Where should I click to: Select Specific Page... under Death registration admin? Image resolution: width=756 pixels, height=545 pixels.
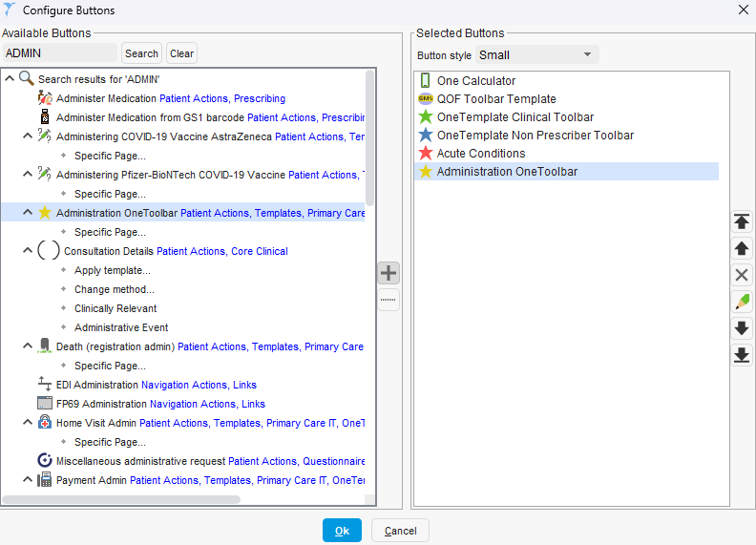[x=110, y=366]
